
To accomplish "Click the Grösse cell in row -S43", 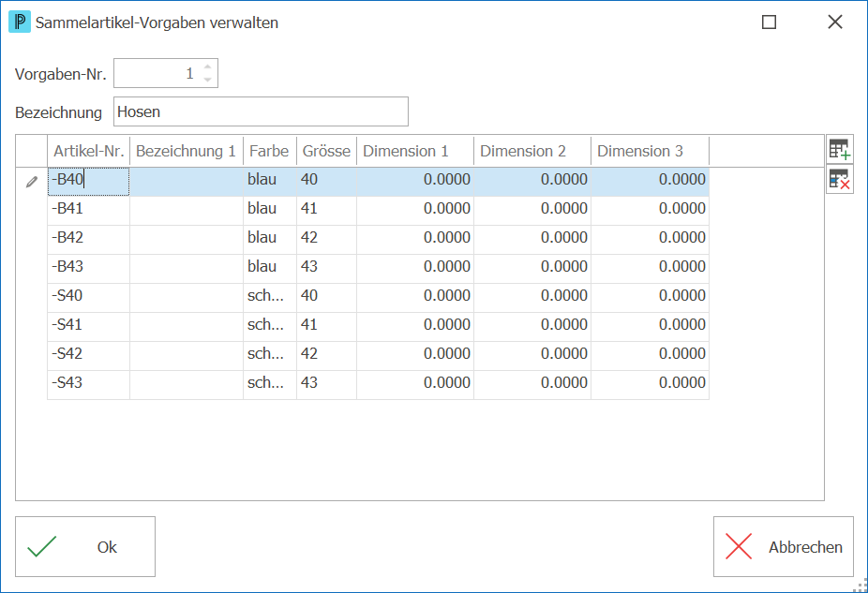I will pyautogui.click(x=326, y=385).
